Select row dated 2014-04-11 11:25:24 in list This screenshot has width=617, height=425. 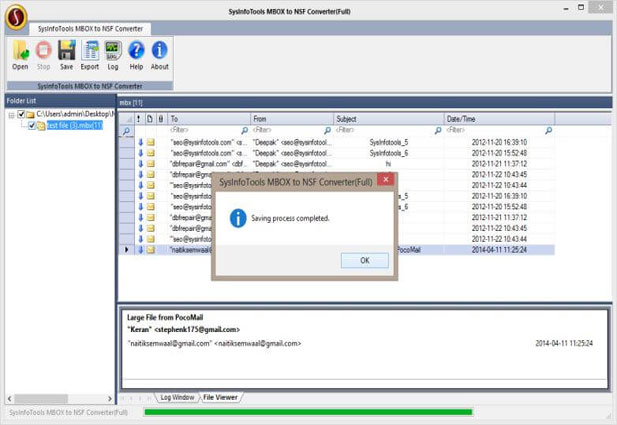point(336,249)
